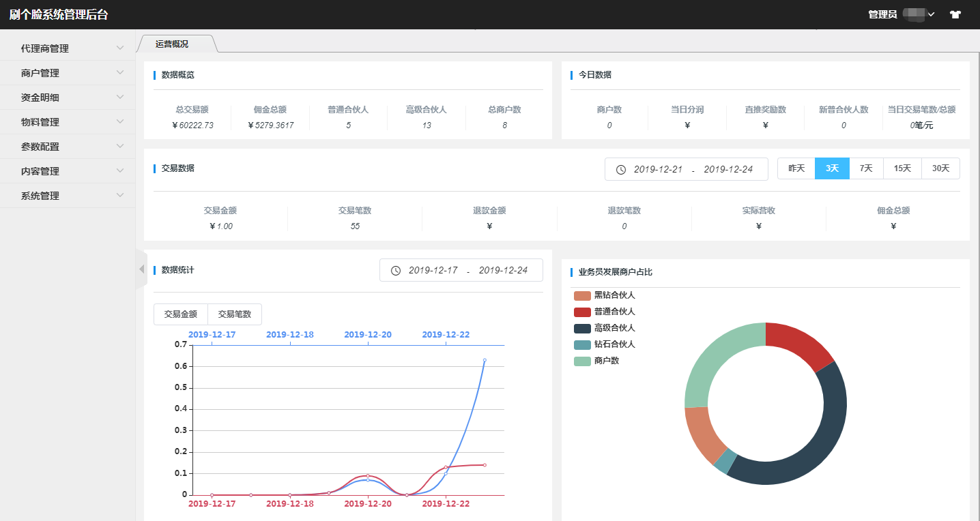Image resolution: width=980 pixels, height=521 pixels.
Task: Toggle 高级合伙人 legend swatch
Action: click(582, 328)
